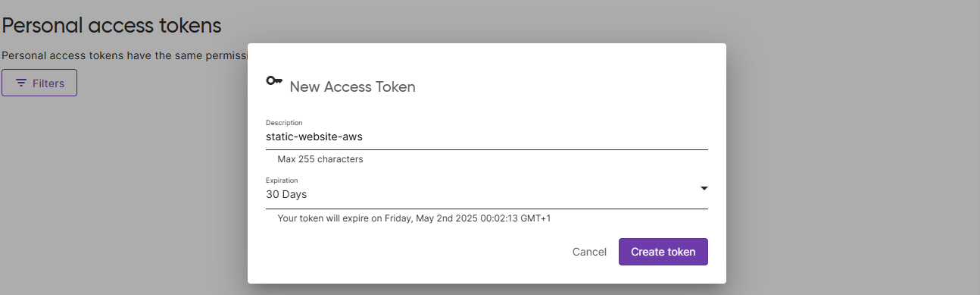Click the Expiration dropdown arrow
The image size is (980, 295).
704,188
